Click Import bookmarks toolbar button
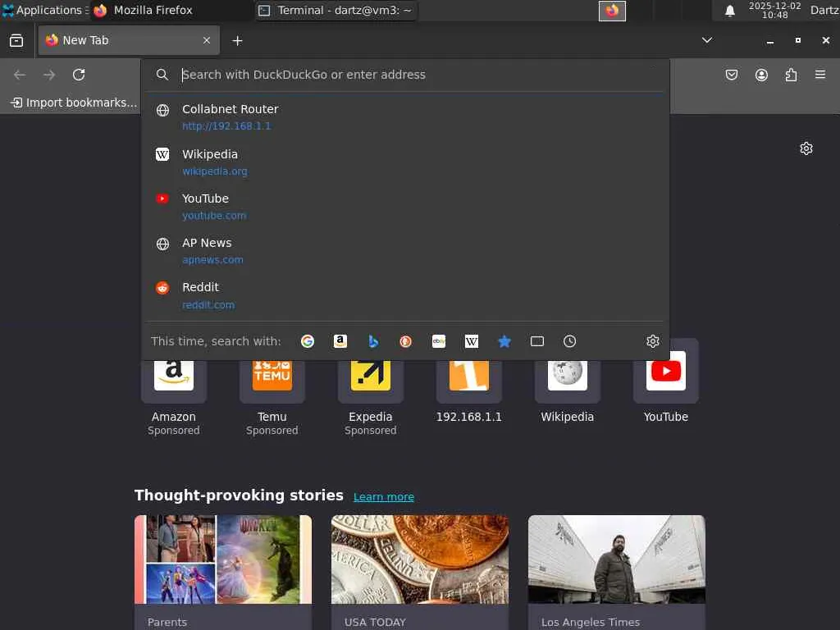This screenshot has width=840, height=630. [74, 103]
